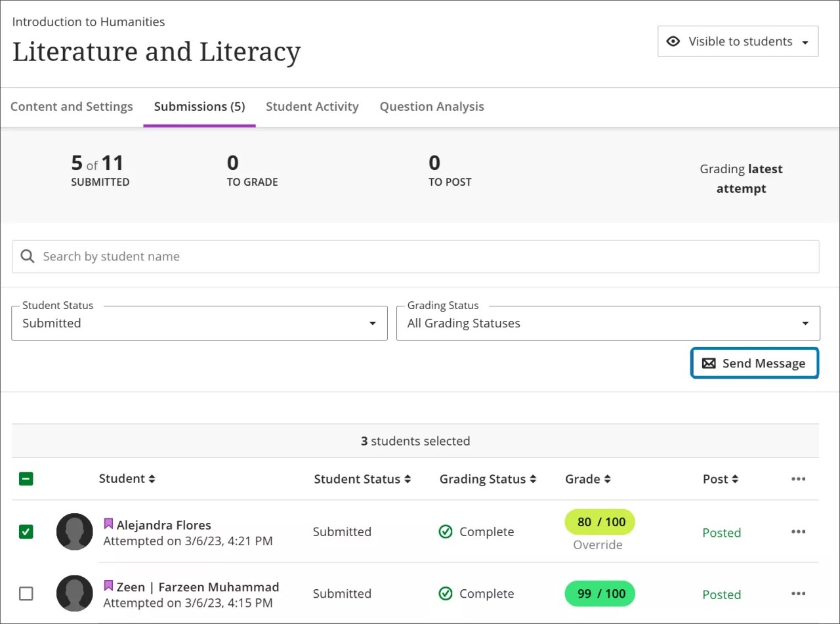Screen dimensions: 840x624
Task: Click Alejandra Flores's 80 out of 100 grade pill
Action: click(599, 522)
